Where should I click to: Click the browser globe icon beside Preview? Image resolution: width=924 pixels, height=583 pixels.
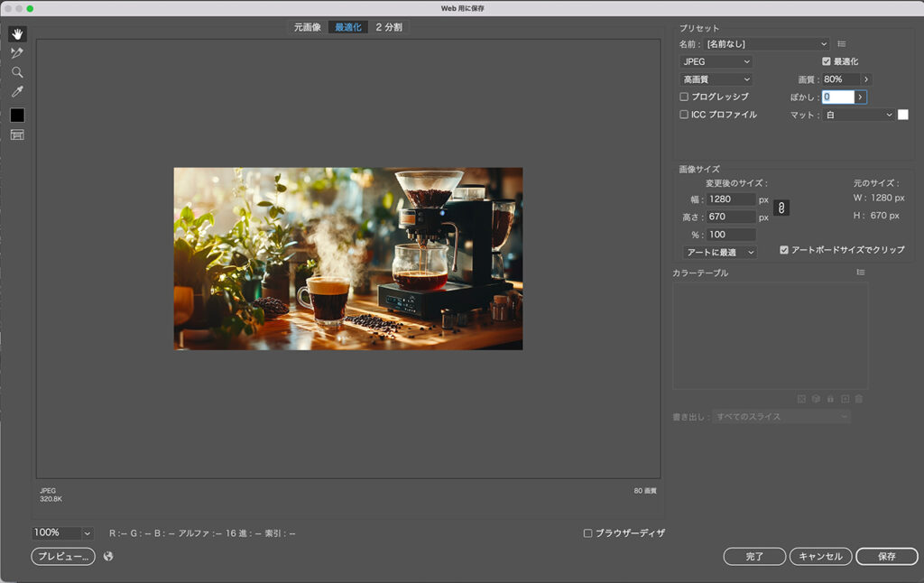(x=108, y=556)
